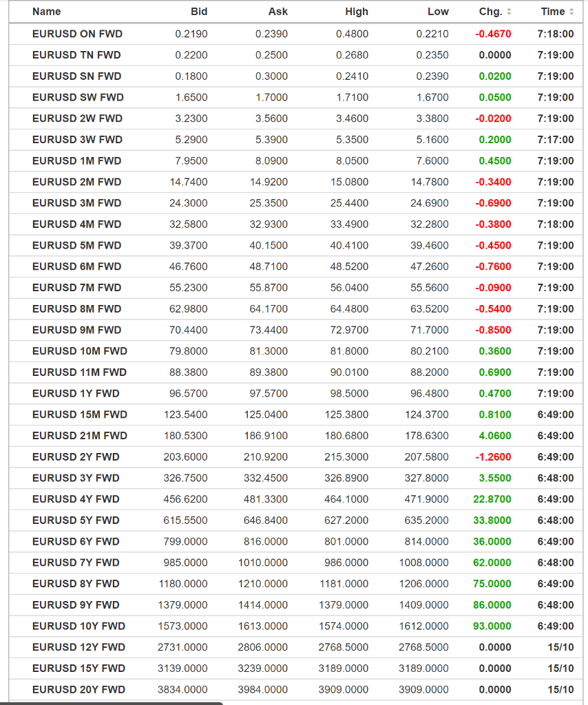
Task: Click the 7:18:00 time for EURUSD 4M FWD
Action: coord(557,224)
